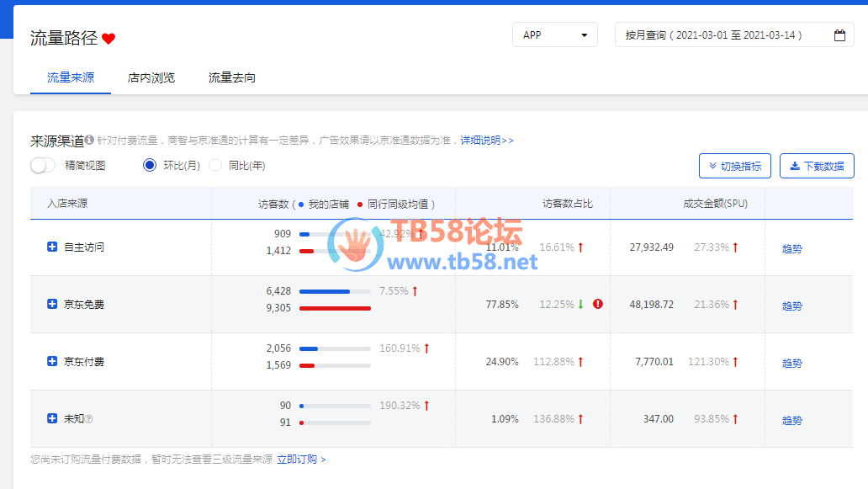
Task: Click the 成交金额(SPU) column header
Action: pyautogui.click(x=715, y=203)
